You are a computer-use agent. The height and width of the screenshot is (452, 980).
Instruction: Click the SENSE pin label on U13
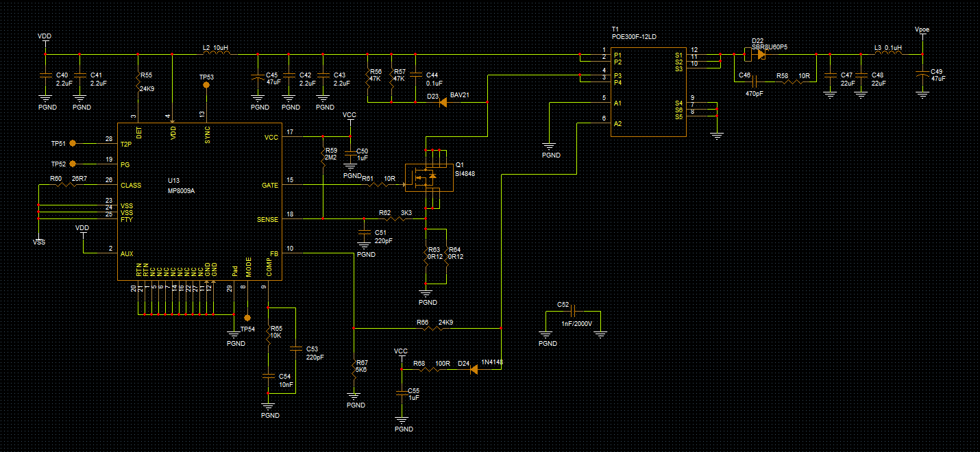point(268,220)
